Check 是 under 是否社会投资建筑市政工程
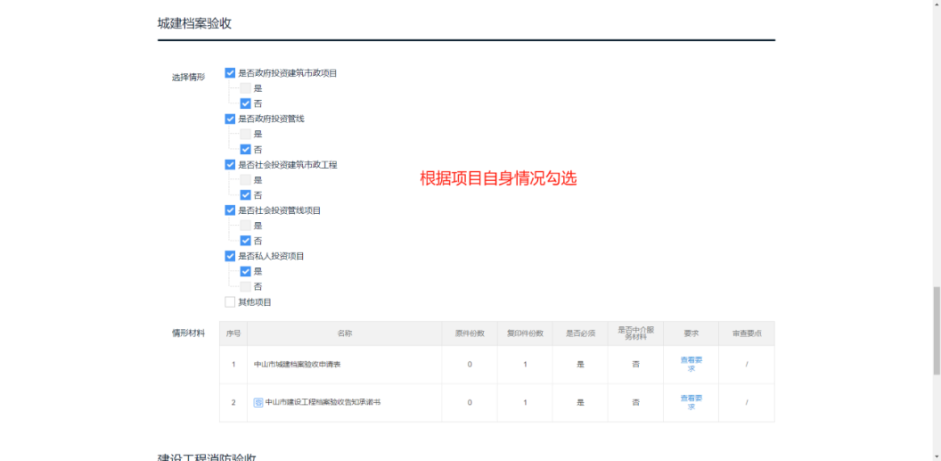 (245, 179)
